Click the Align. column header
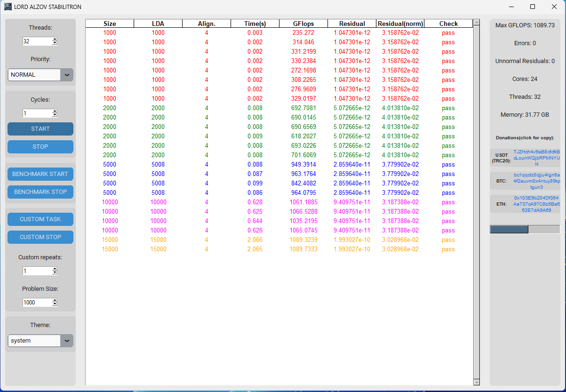 tap(207, 24)
